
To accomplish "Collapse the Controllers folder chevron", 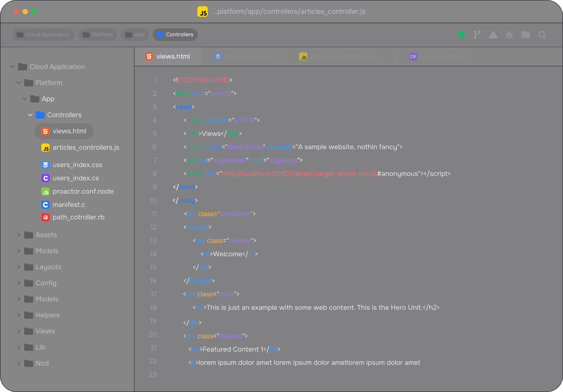I will pos(30,115).
